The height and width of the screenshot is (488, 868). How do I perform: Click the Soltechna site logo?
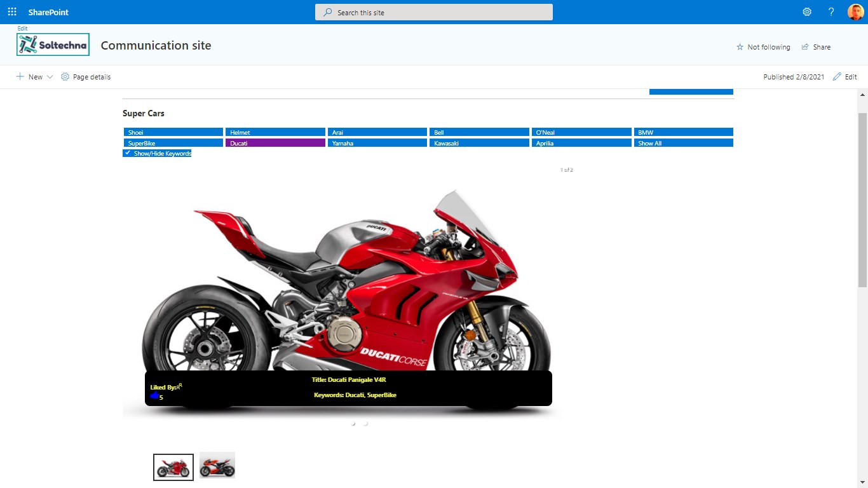pos(53,44)
